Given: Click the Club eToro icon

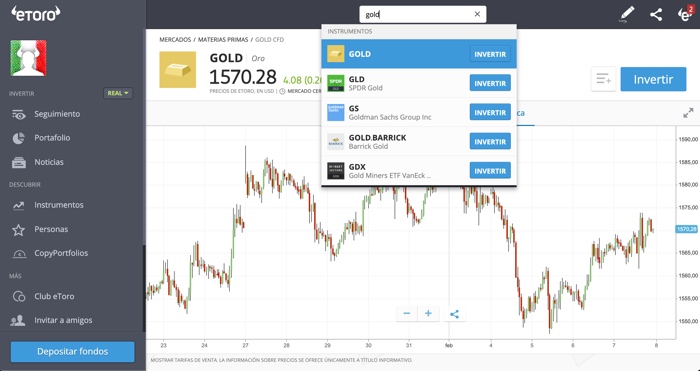Looking at the screenshot, I should point(19,296).
